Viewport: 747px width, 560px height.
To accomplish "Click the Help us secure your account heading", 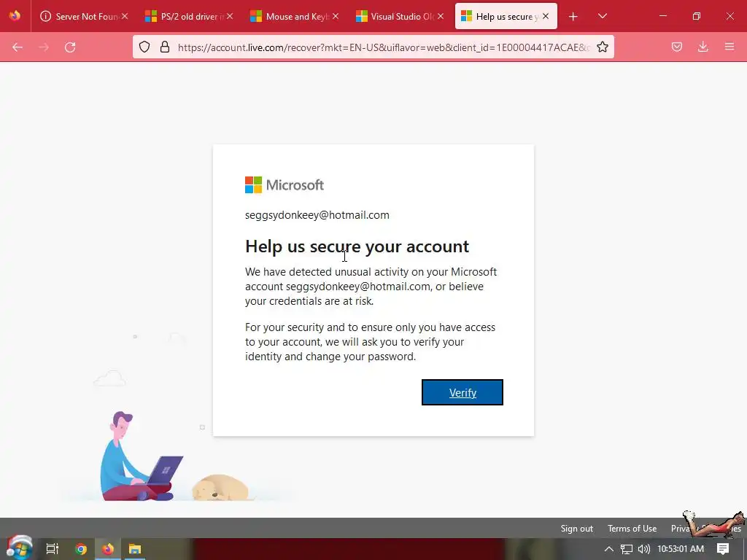I will 357,246.
